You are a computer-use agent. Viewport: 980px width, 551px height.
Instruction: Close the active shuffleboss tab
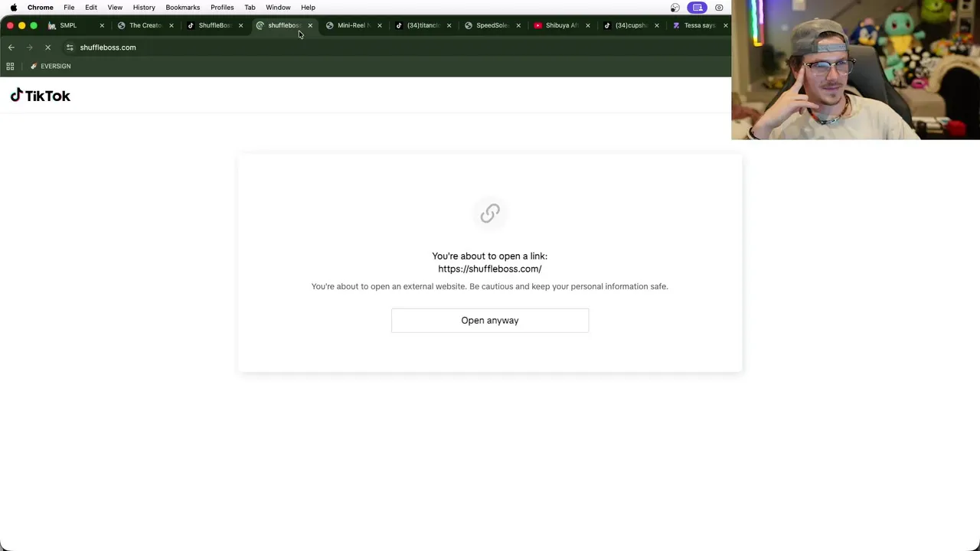point(310,25)
